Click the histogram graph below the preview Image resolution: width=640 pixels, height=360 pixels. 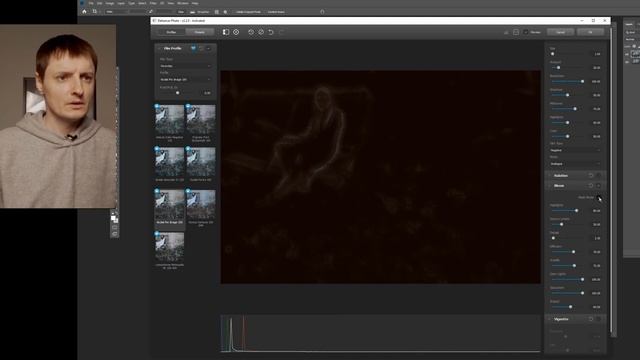point(380,333)
